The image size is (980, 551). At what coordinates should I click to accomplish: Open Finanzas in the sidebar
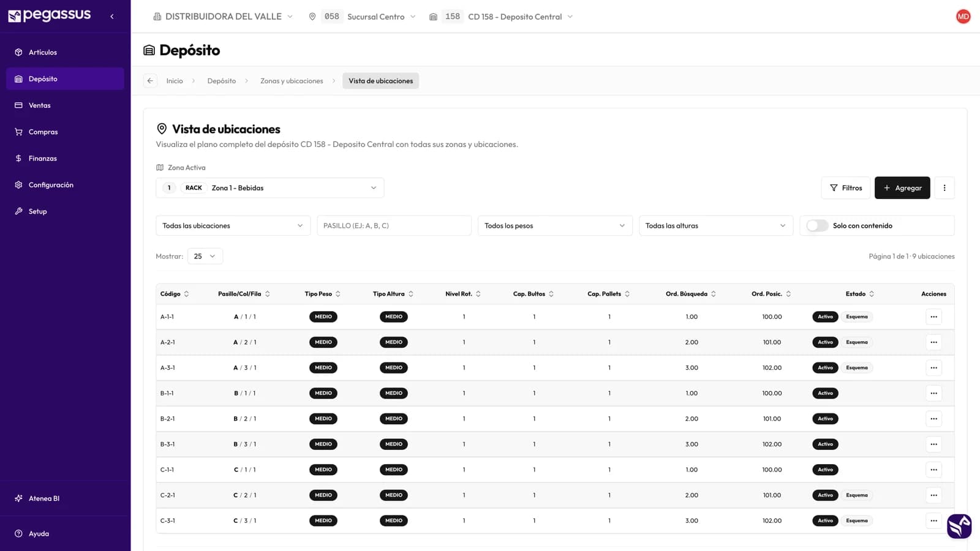coord(66,159)
